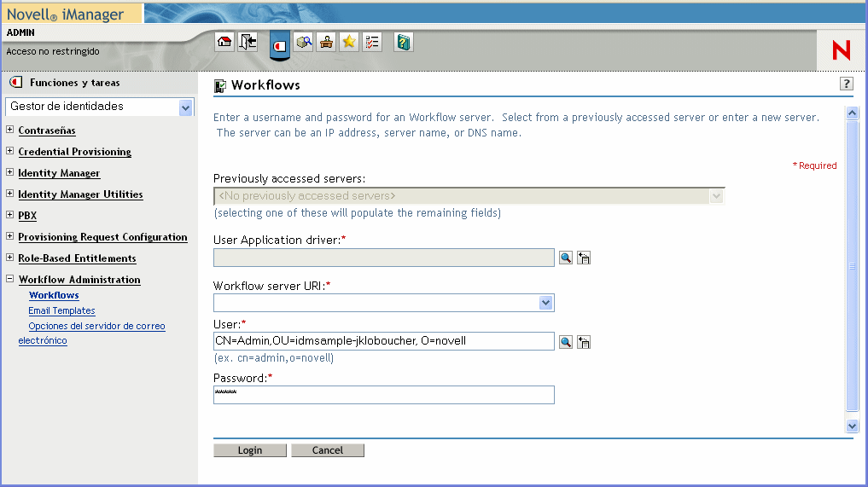Expand the PBX category

click(x=10, y=215)
